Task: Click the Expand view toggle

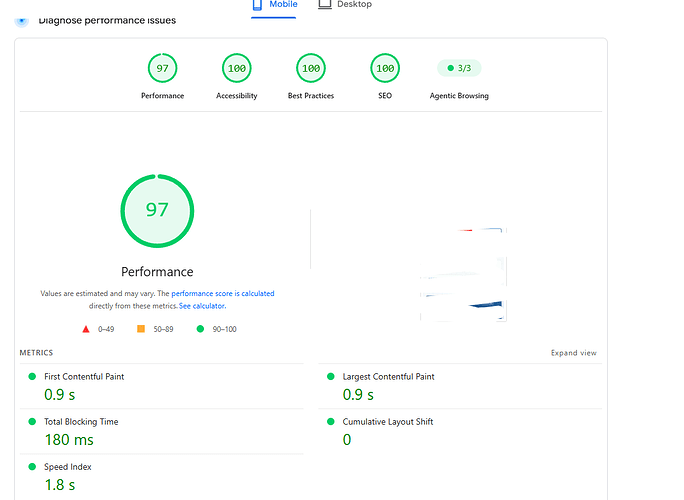Action: pyautogui.click(x=573, y=353)
